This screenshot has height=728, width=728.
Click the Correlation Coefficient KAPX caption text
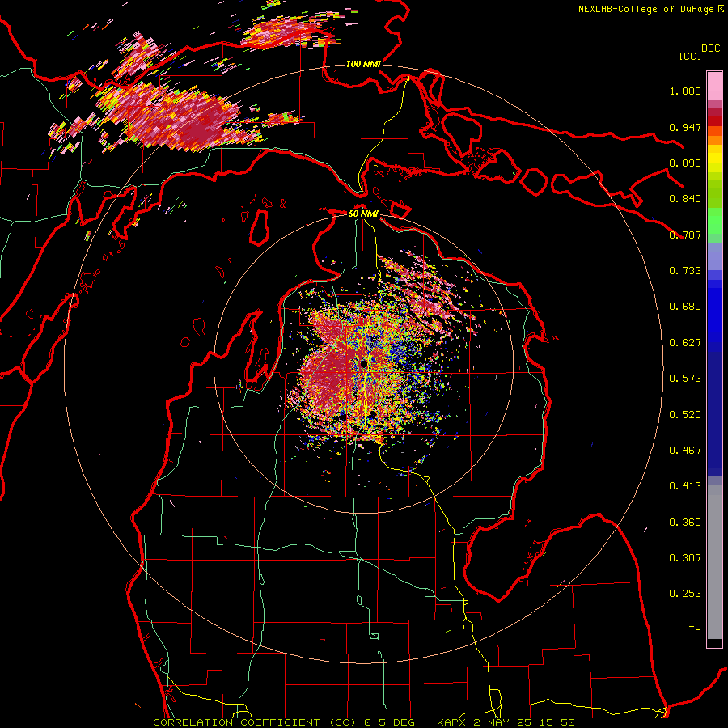point(364,722)
